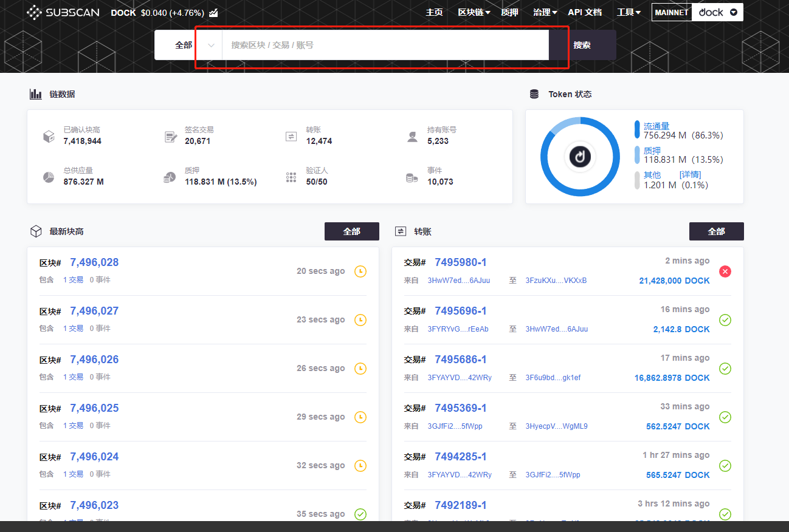The width and height of the screenshot is (789, 532).
Task: Click the green success icon on transfer 7495696-1
Action: [x=725, y=320]
